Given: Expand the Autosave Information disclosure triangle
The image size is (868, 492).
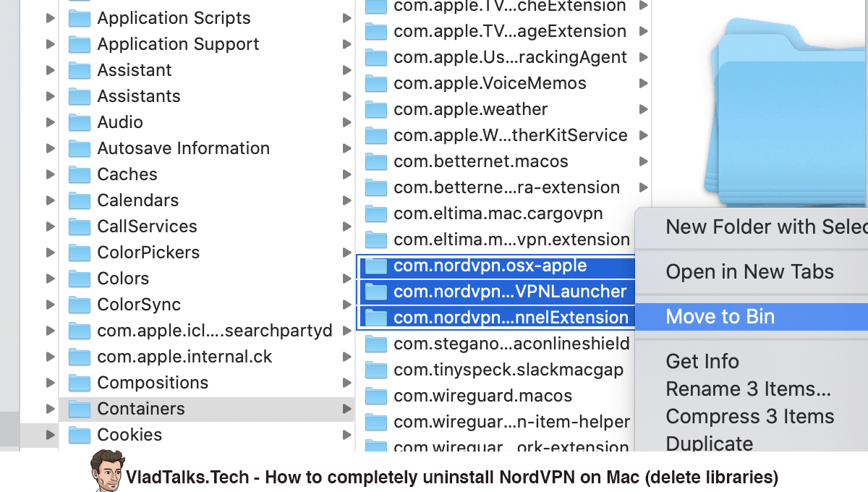Looking at the screenshot, I should pos(50,148).
